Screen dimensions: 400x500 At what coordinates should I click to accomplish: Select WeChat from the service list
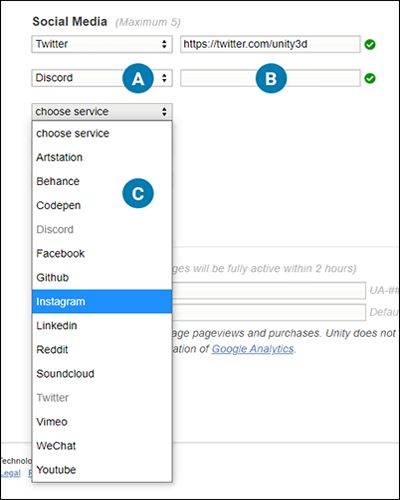[102, 446]
